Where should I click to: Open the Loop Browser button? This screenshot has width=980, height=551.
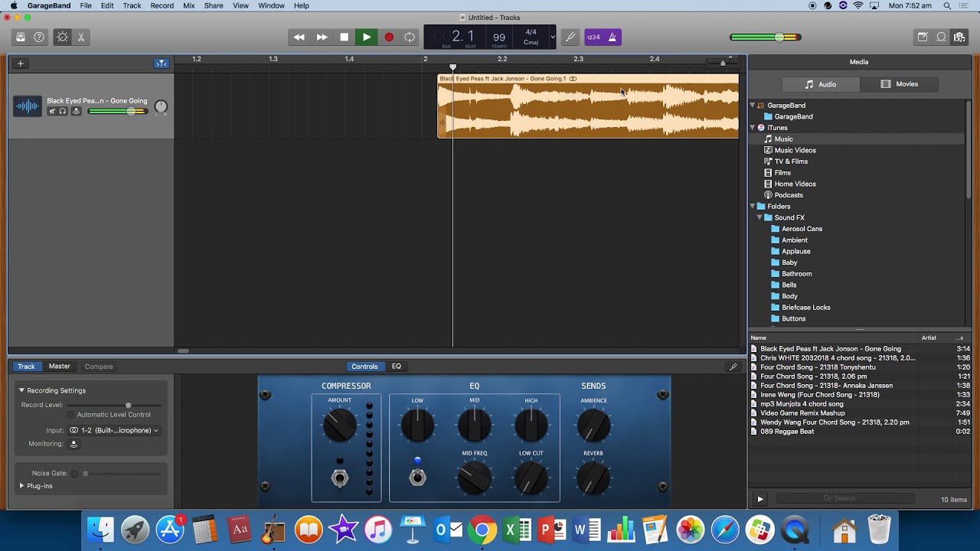pyautogui.click(x=941, y=37)
